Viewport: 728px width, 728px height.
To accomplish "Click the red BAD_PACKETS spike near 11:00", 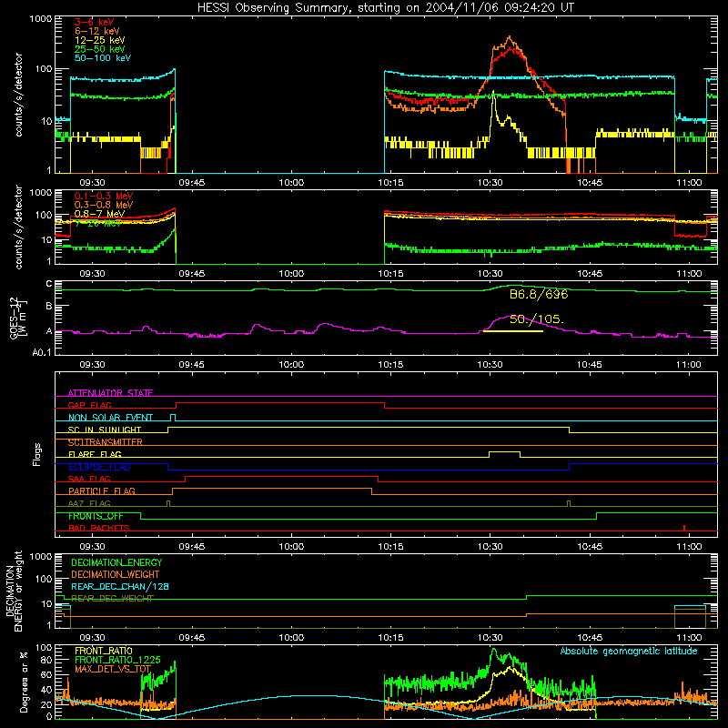I will 684,528.
